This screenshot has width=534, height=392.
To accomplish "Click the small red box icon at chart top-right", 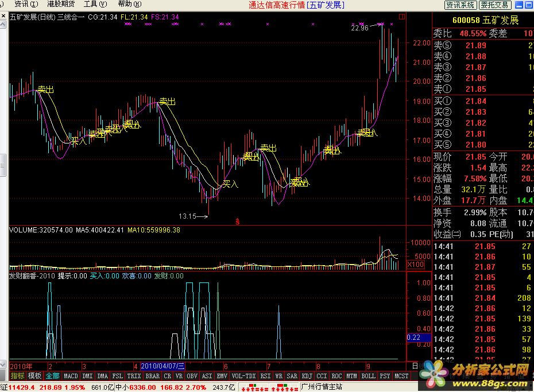I will [402, 17].
